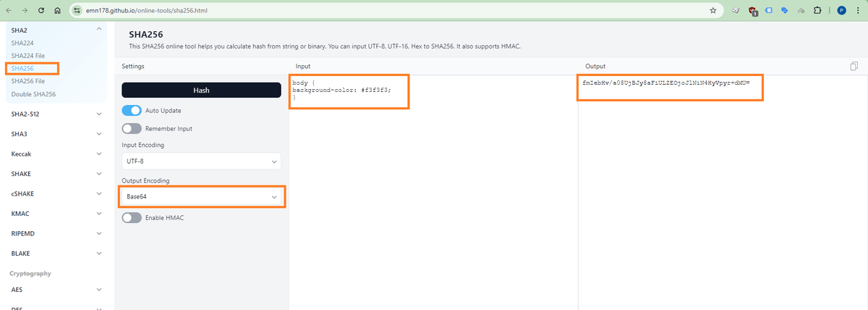Expand the SHA3 sidebar section
The height and width of the screenshot is (310, 868).
[56, 134]
